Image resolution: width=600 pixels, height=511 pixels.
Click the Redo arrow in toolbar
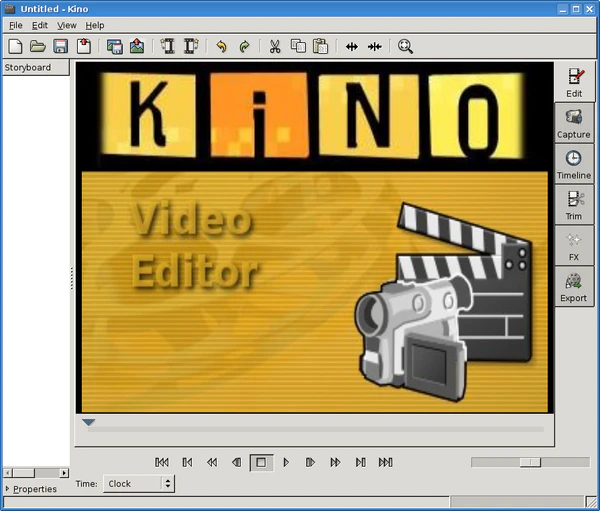(244, 46)
